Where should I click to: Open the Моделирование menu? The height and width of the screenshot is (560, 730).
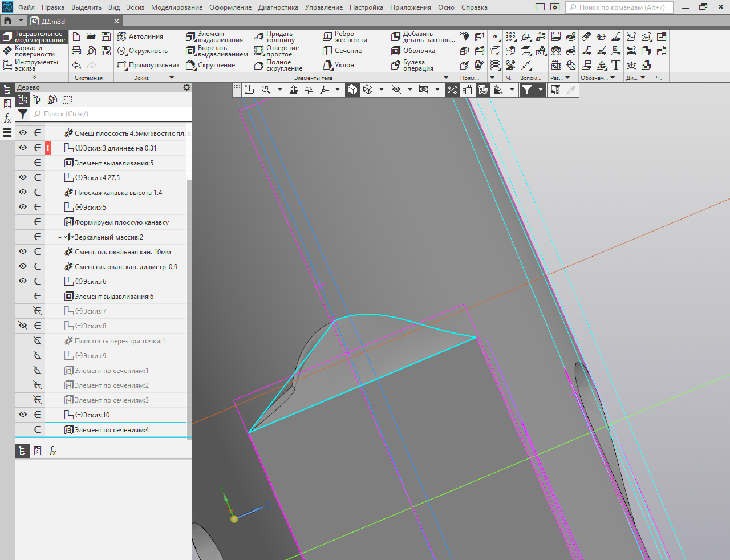click(x=176, y=7)
